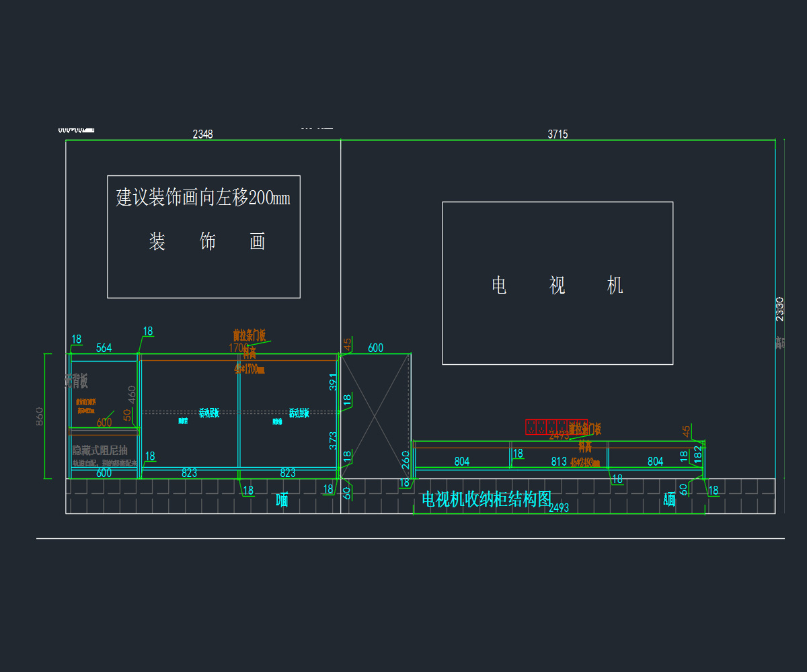Select the orange 1700 dimension text
Screen dimensions: 807x672
coord(239,347)
